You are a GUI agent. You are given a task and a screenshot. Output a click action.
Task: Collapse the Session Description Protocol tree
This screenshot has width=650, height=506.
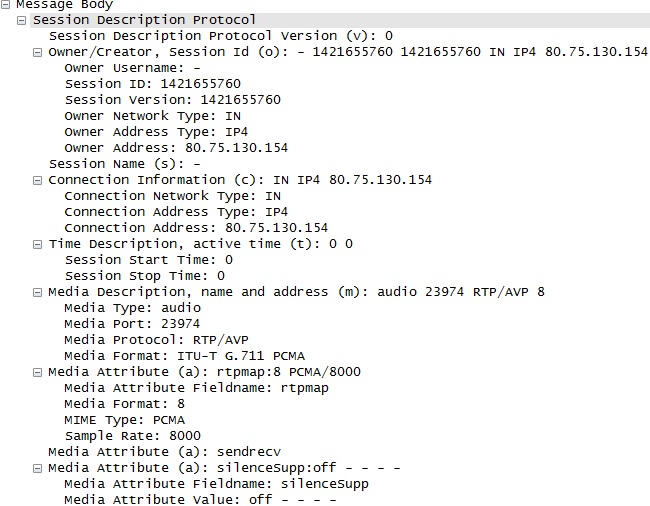point(21,20)
